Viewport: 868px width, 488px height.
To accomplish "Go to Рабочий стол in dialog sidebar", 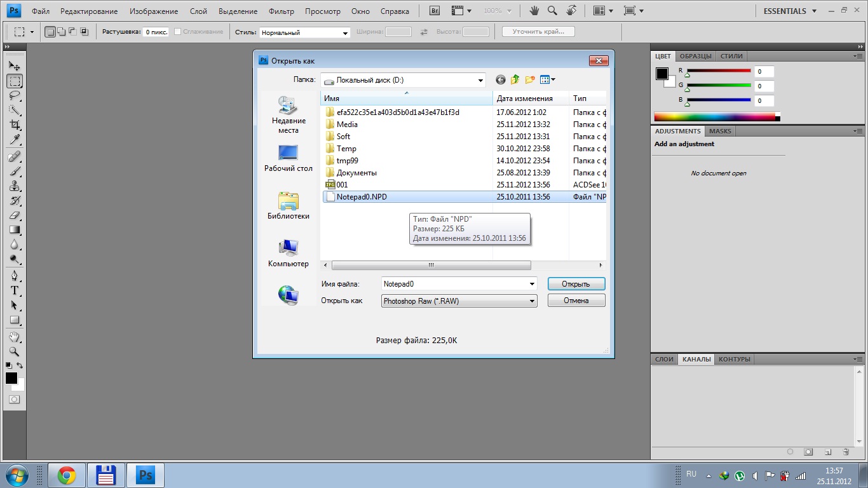I will pos(288,159).
